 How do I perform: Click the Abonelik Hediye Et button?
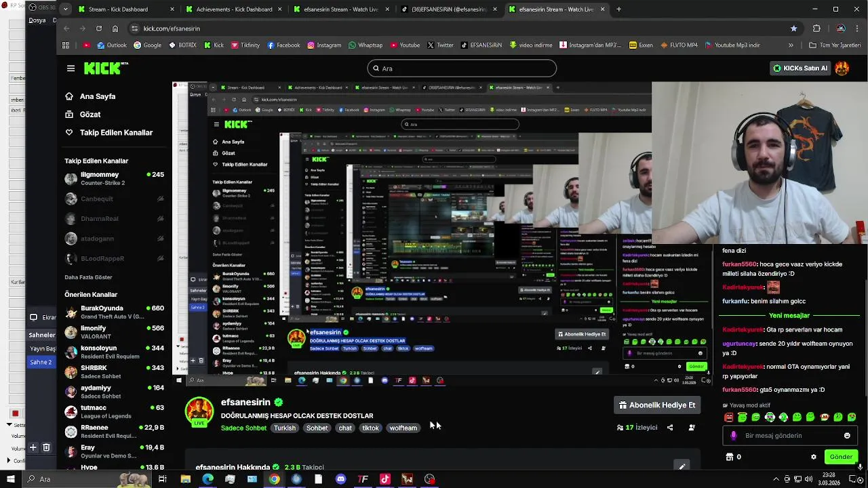tap(658, 405)
